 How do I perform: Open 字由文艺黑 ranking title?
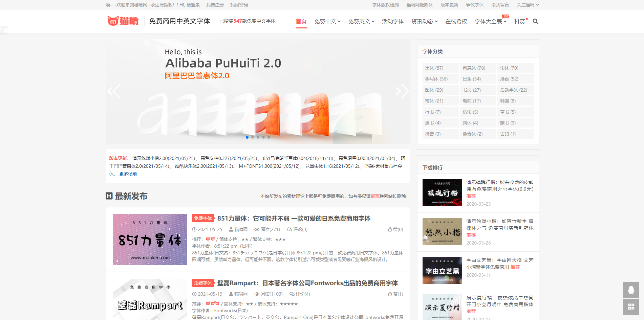(x=500, y=264)
